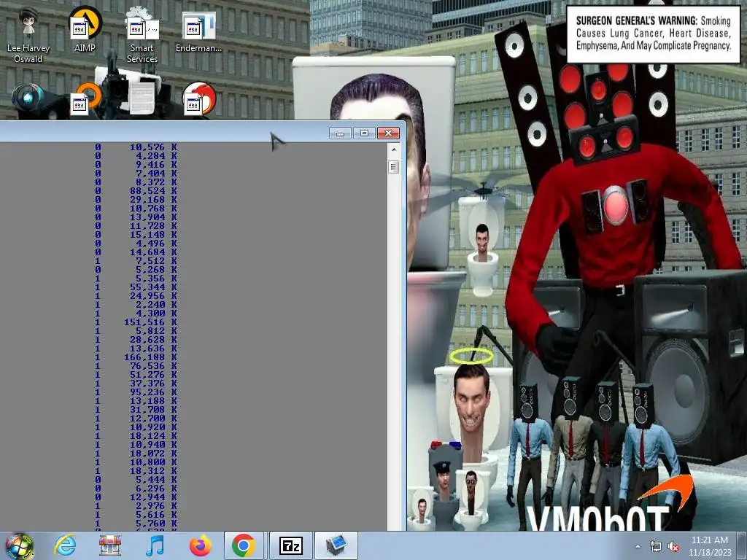The image size is (747, 560).
Task: Select the text document desktop icon
Action: (142, 98)
